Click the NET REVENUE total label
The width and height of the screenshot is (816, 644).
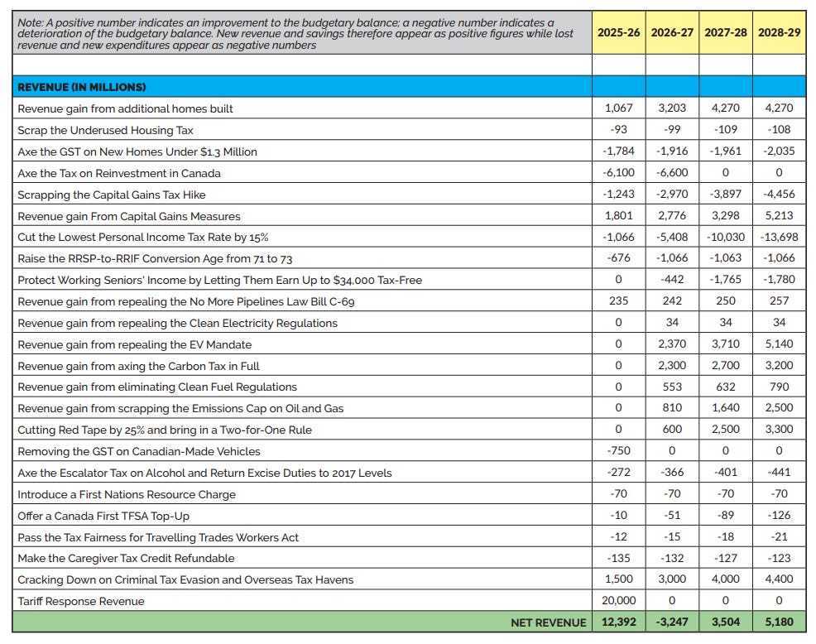pyautogui.click(x=549, y=622)
